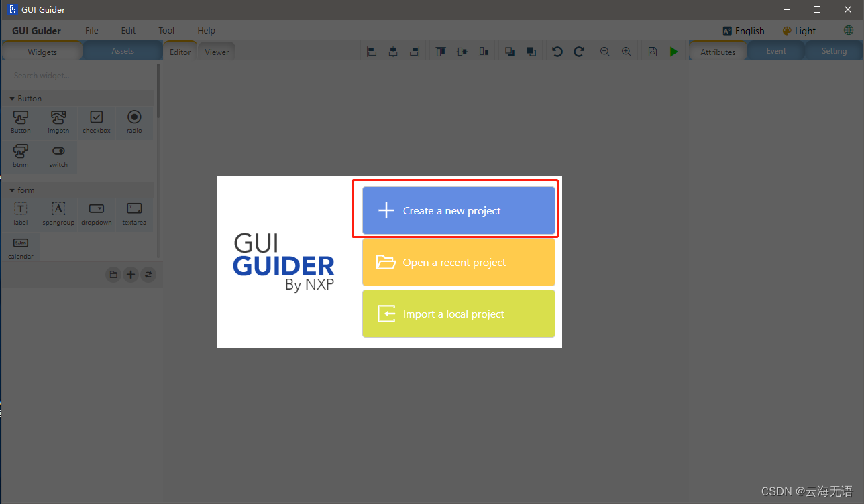Undo the last action

tap(557, 51)
